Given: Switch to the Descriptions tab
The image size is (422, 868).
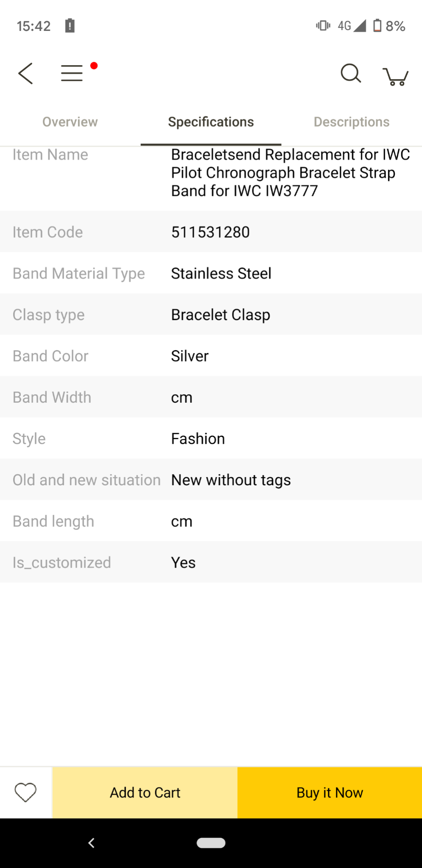Looking at the screenshot, I should [352, 122].
